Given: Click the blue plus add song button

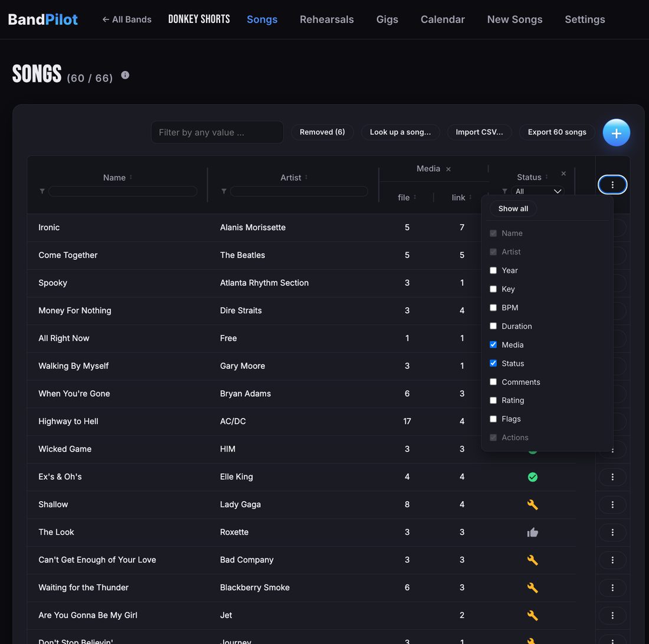Looking at the screenshot, I should (x=616, y=133).
